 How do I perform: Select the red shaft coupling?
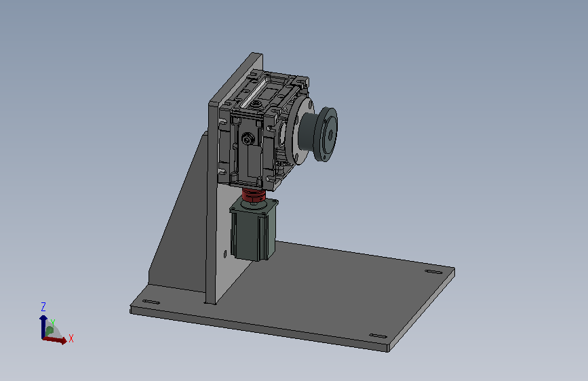click(x=254, y=195)
